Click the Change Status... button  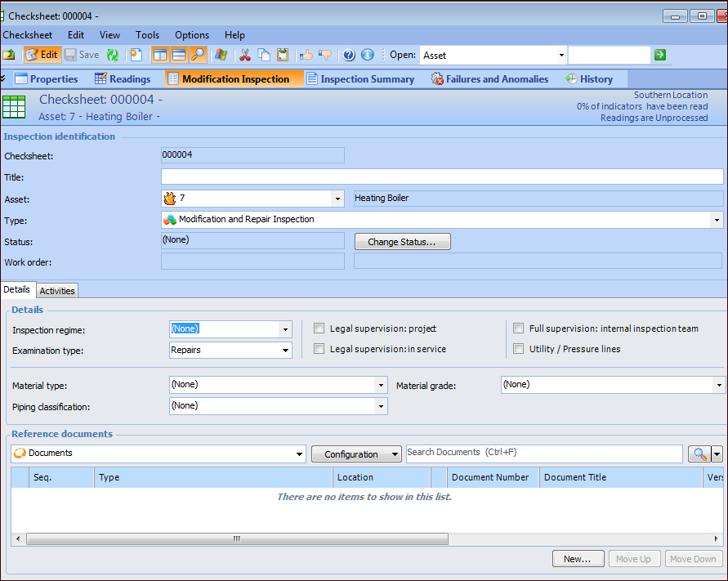click(402, 242)
